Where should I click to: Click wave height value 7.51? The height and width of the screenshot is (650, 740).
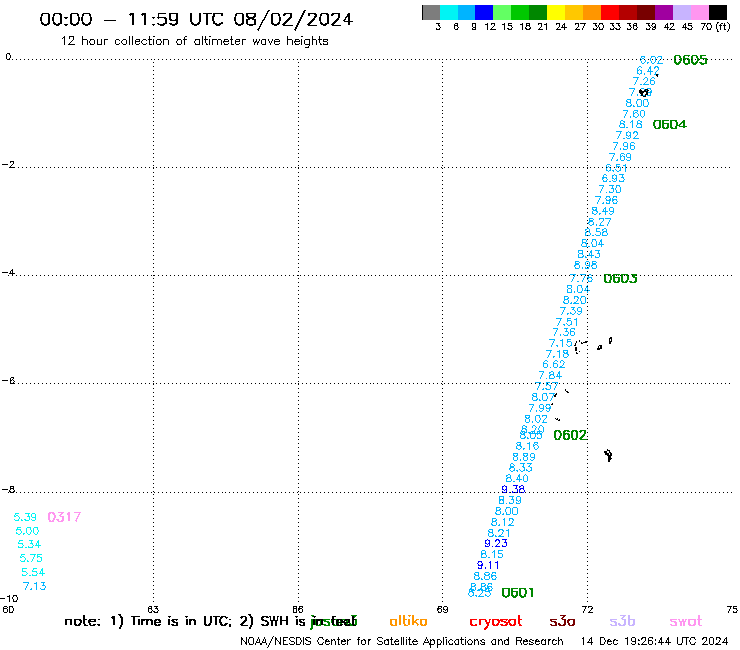pos(567,322)
